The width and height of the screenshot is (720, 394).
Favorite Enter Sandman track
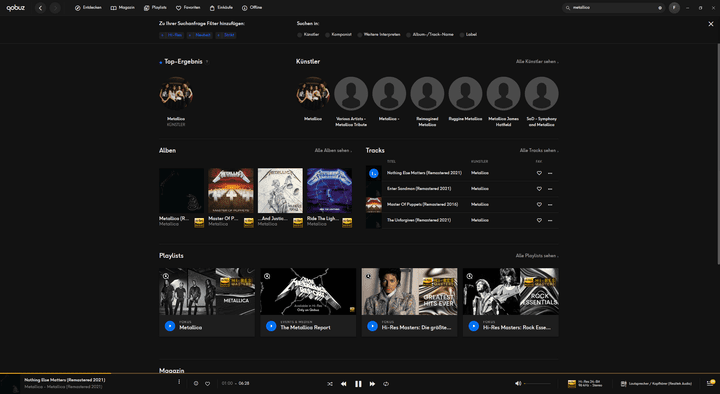tap(539, 189)
